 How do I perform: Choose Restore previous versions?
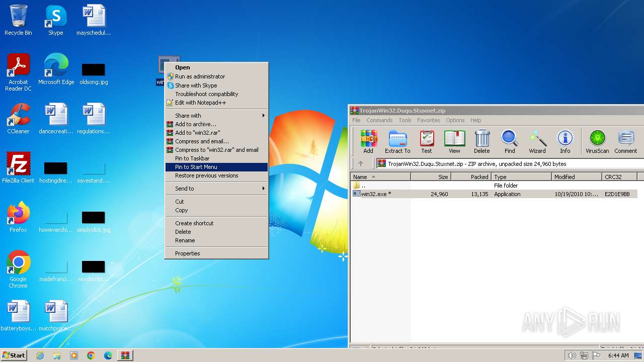(217, 175)
